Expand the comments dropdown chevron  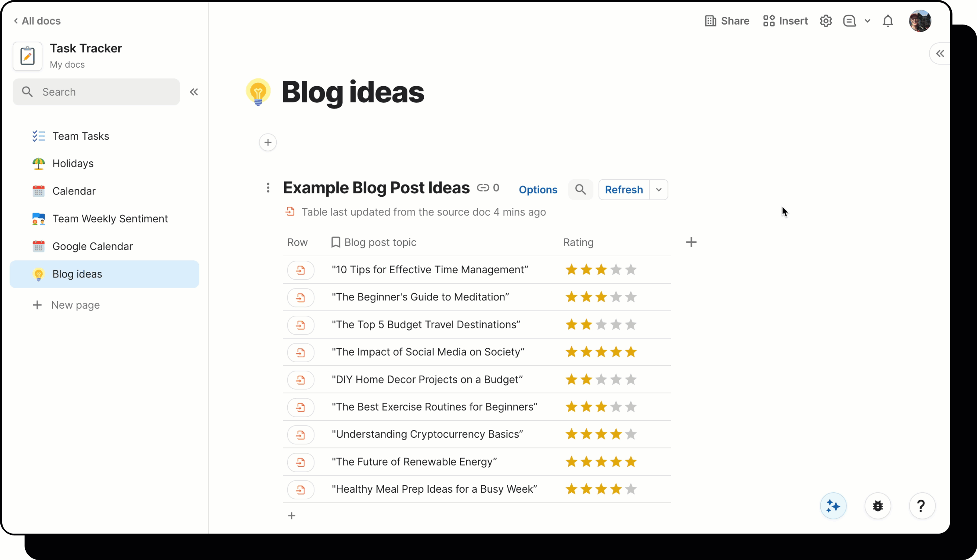867,21
